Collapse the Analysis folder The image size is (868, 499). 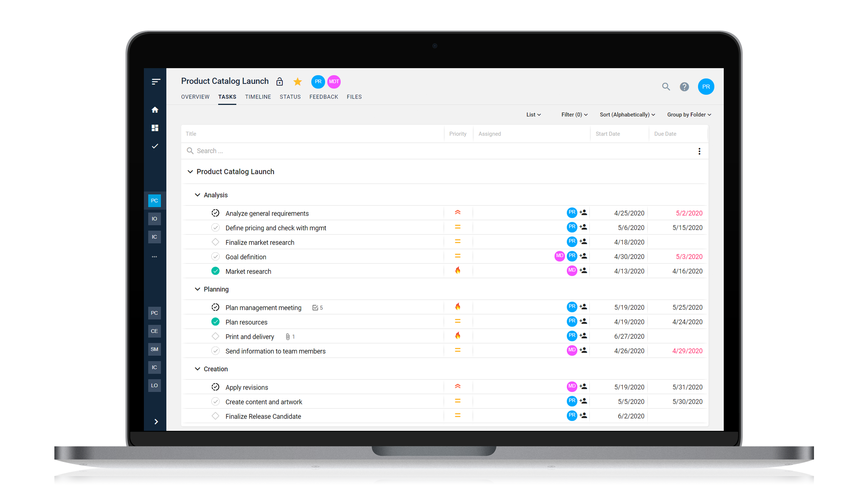[197, 195]
